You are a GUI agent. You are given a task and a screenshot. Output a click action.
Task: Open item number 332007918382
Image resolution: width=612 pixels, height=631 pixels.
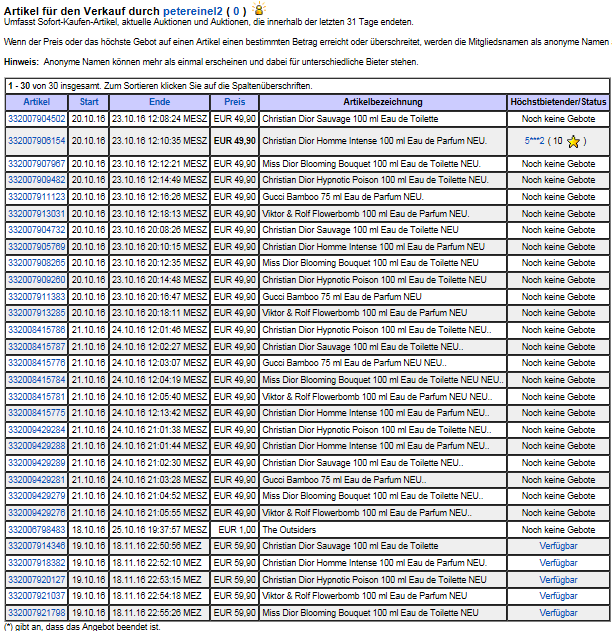37,563
